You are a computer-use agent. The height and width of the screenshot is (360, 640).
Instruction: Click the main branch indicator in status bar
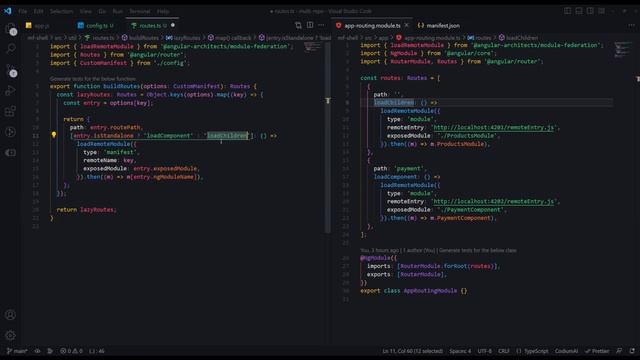click(17, 351)
